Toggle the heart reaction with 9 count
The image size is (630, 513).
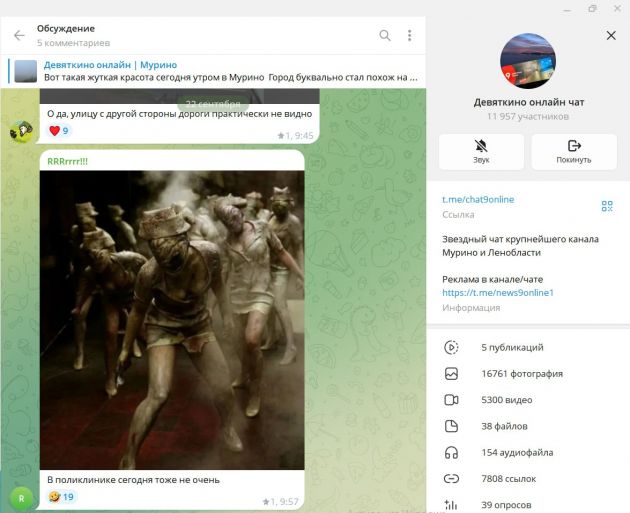click(59, 131)
